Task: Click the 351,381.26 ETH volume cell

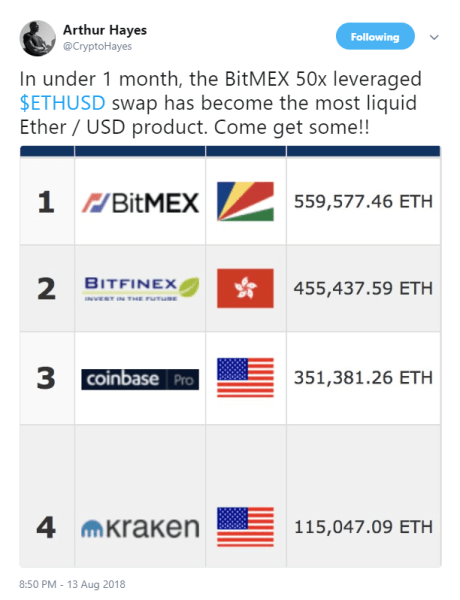Action: (363, 378)
